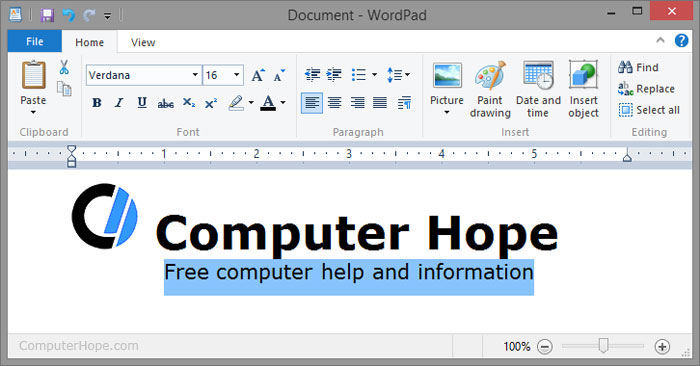Click the zoom slider handle
This screenshot has width=700, height=366.
point(604,345)
